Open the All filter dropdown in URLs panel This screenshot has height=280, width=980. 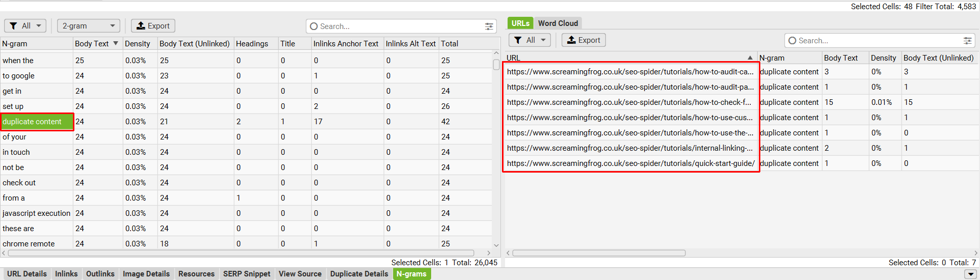pyautogui.click(x=530, y=40)
